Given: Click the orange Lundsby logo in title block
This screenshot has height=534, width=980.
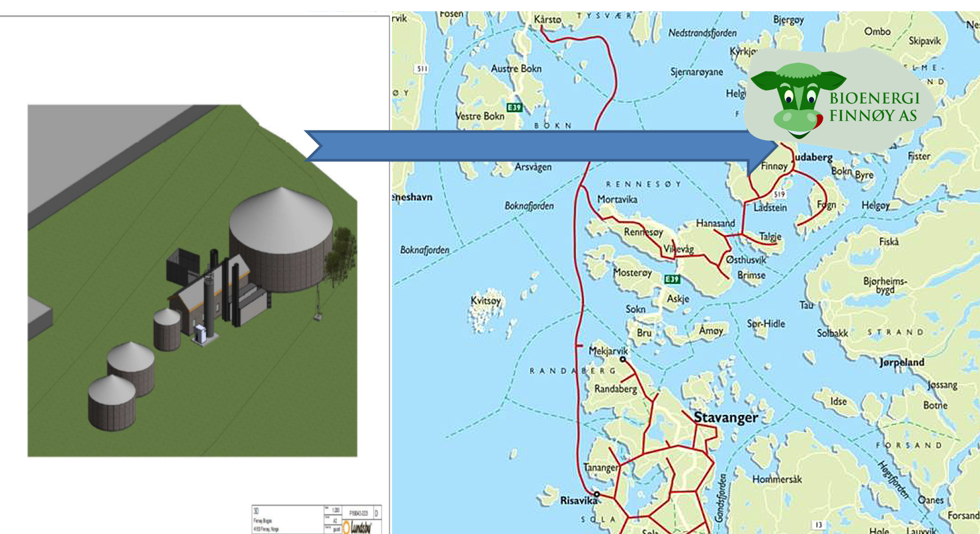Looking at the screenshot, I should click(x=347, y=527).
